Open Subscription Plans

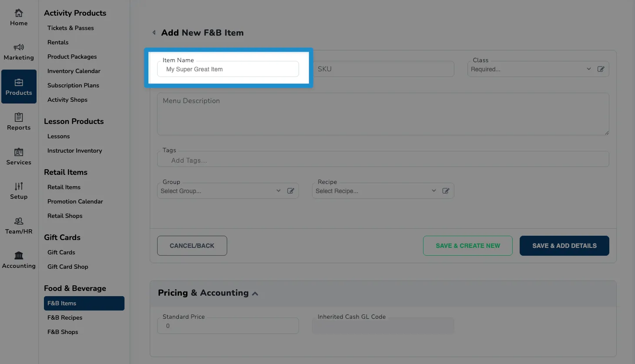point(73,85)
